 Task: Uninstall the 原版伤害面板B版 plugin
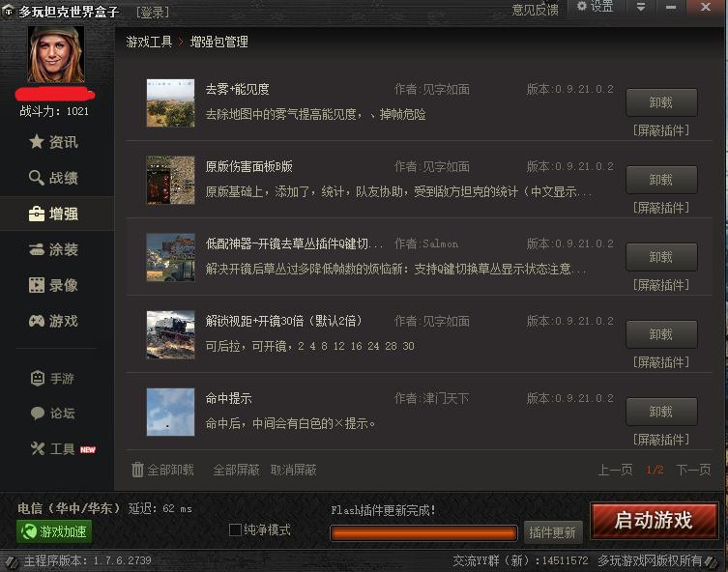661,180
